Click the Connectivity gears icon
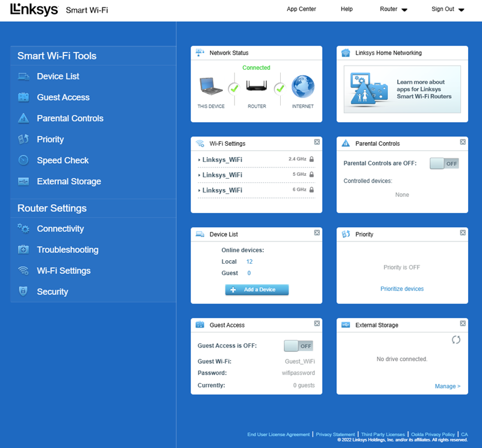The width and height of the screenshot is (482, 448). tap(23, 229)
